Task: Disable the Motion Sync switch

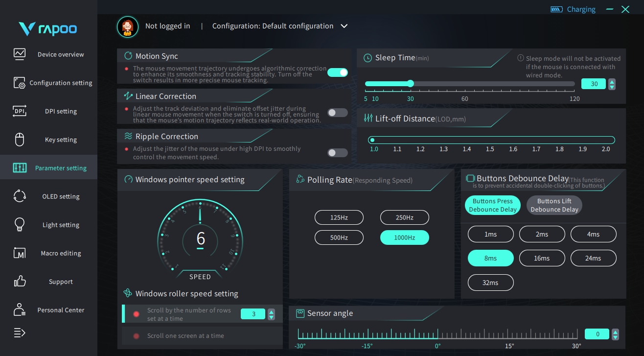Action: click(x=338, y=72)
